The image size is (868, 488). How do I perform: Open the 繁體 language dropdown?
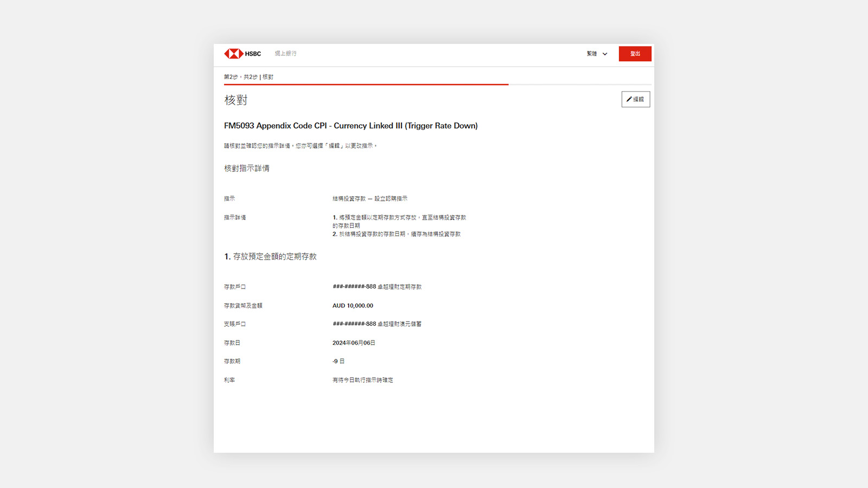pos(597,54)
